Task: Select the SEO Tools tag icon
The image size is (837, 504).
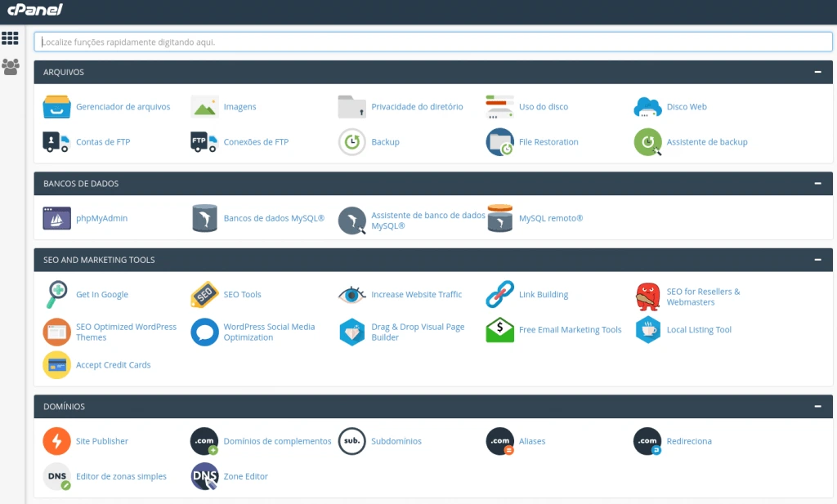Action: coord(204,295)
